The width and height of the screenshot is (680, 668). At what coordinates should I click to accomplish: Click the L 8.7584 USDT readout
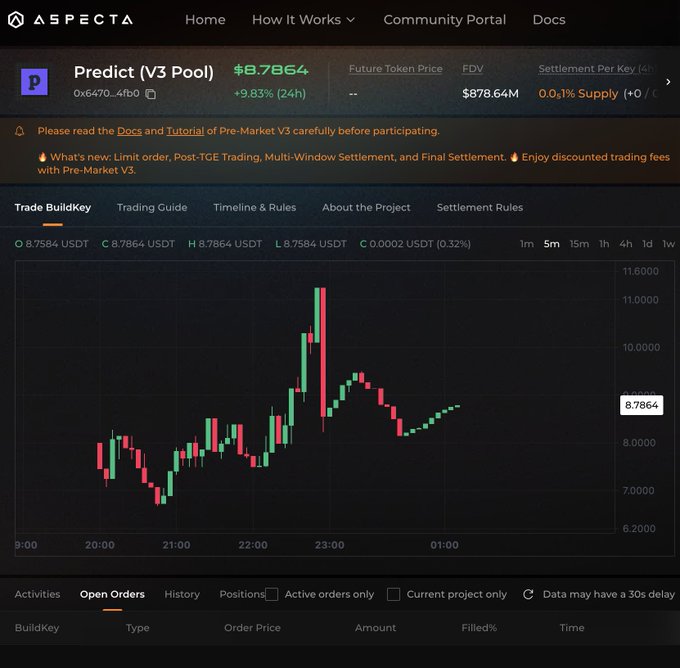pos(311,244)
